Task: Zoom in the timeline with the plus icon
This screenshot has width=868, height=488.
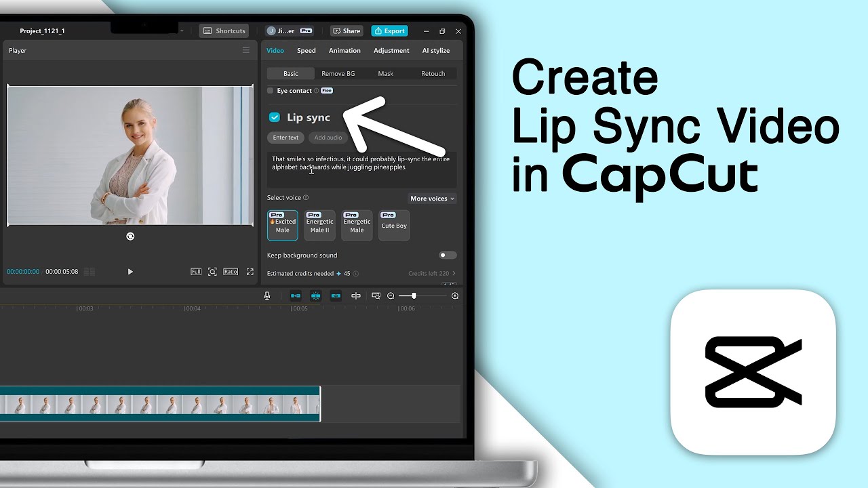Action: pos(455,296)
